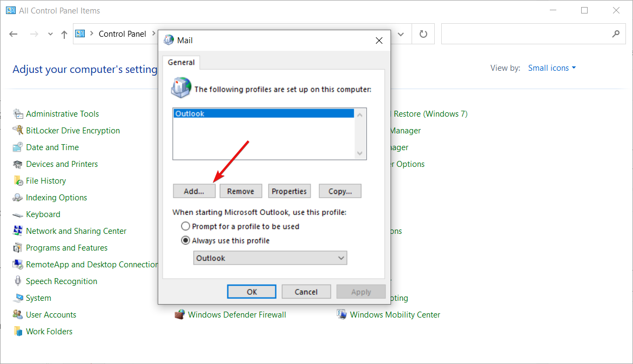633x364 pixels.
Task: Confirm the Mail dialog with OK
Action: [x=252, y=292]
